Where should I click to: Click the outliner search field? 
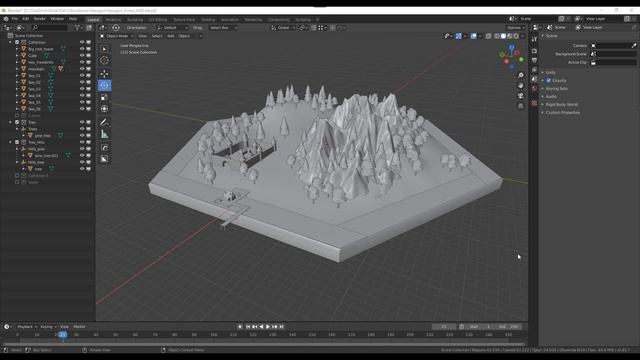(x=49, y=27)
